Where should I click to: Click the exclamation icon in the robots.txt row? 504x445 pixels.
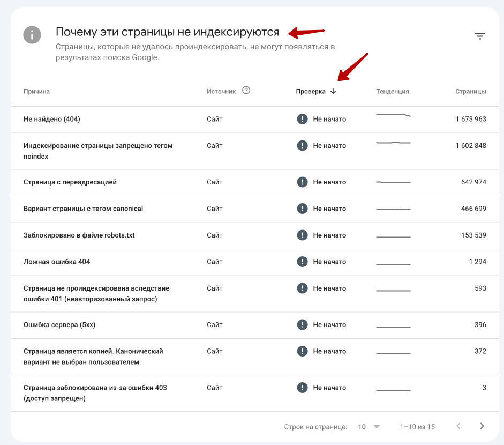[302, 235]
